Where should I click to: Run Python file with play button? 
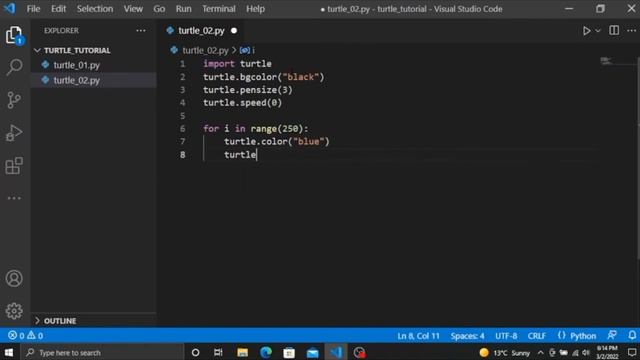pos(587,31)
